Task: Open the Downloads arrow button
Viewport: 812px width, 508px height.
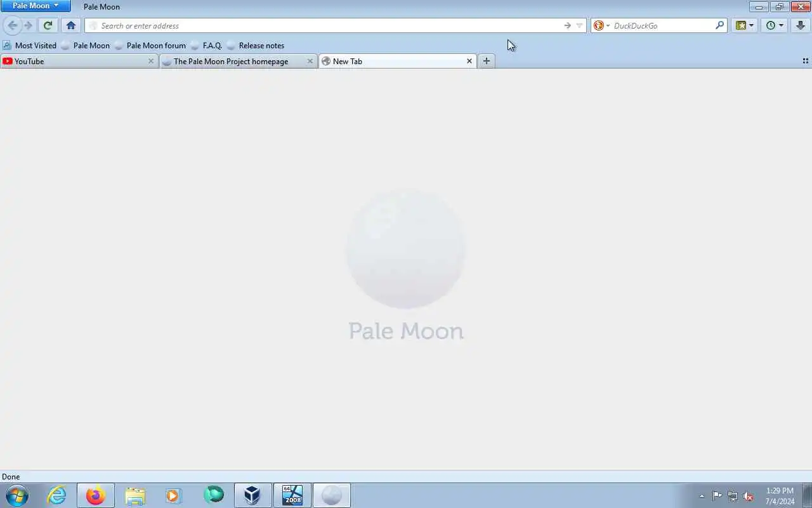Action: 800,25
